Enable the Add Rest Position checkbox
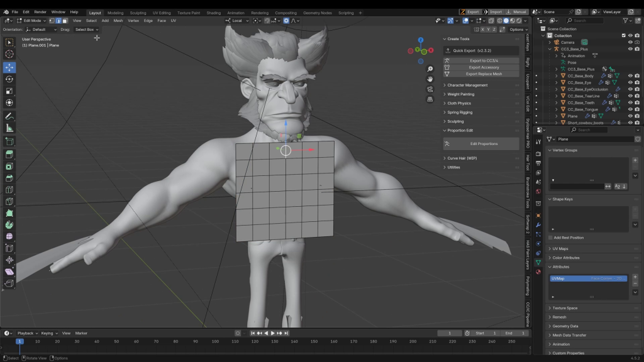The width and height of the screenshot is (644, 362). 551,238
